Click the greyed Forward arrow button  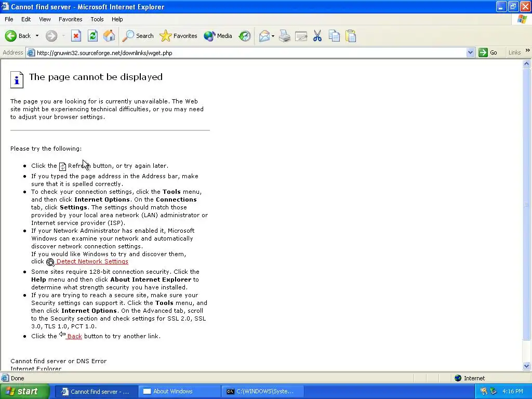[51, 36]
